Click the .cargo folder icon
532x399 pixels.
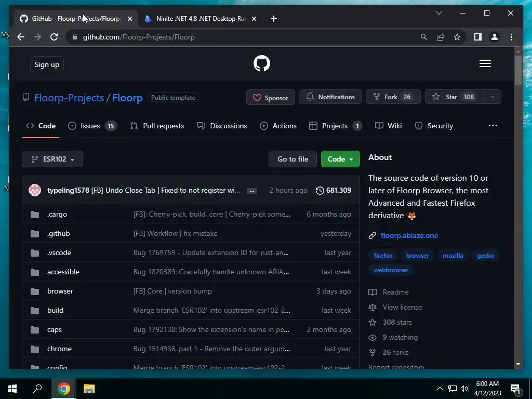(35, 215)
